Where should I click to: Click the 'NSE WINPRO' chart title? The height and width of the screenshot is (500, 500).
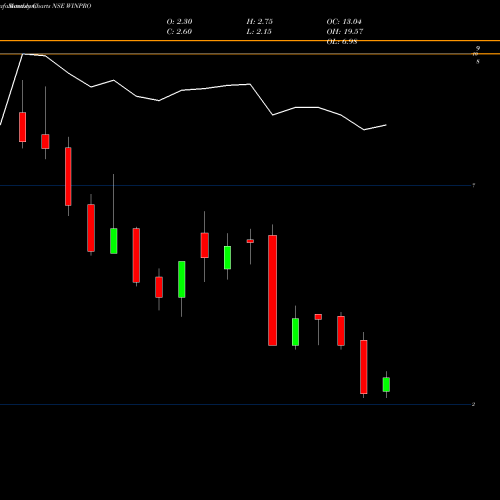72,6
